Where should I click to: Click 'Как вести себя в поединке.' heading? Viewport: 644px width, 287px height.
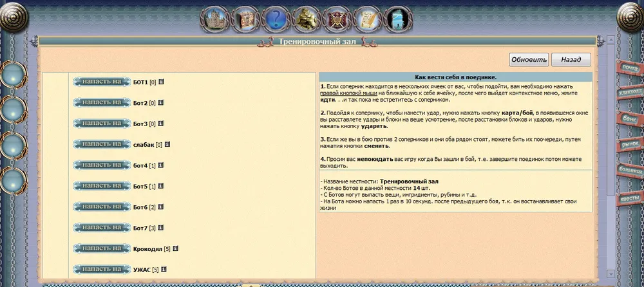coord(456,77)
